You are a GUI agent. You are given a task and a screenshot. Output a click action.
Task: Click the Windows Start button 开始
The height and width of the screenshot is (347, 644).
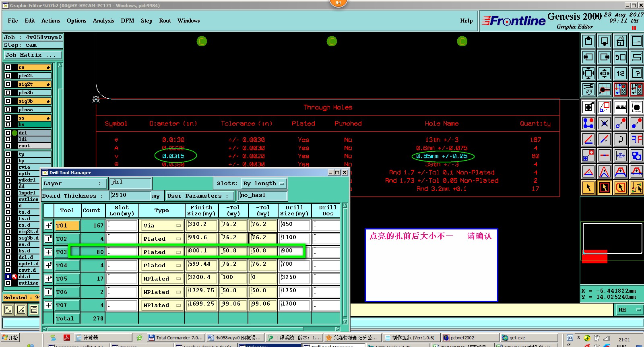tap(10, 338)
